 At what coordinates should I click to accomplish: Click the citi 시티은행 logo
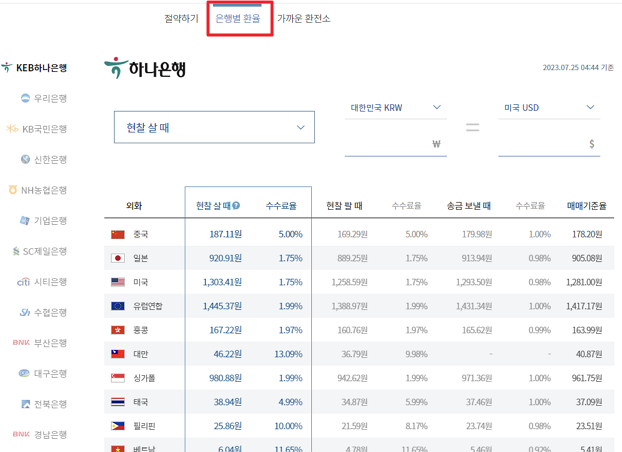(23, 282)
